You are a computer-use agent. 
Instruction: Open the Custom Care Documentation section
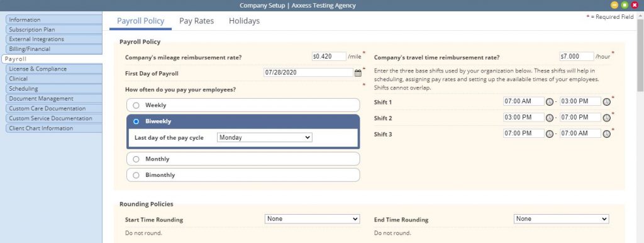54,108
